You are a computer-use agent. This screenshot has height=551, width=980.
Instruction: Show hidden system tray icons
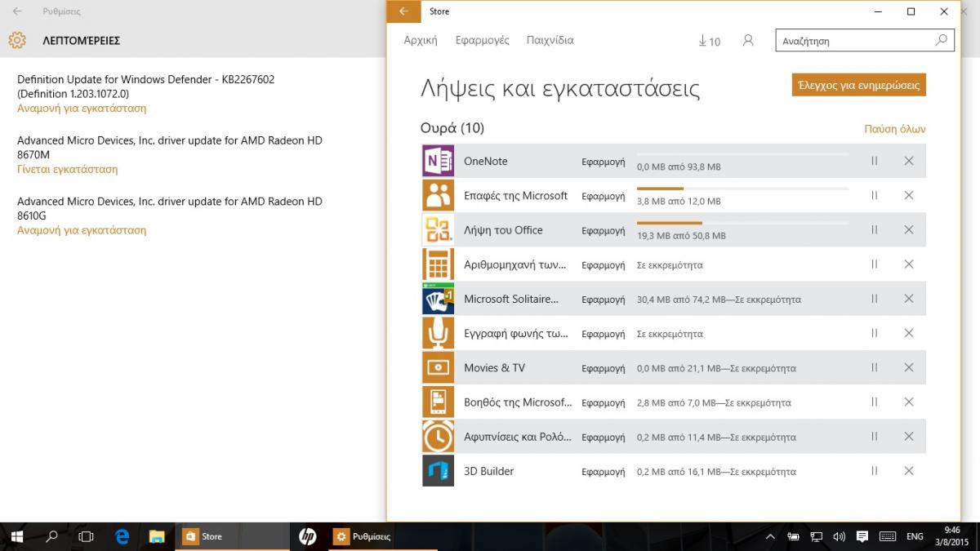770,536
